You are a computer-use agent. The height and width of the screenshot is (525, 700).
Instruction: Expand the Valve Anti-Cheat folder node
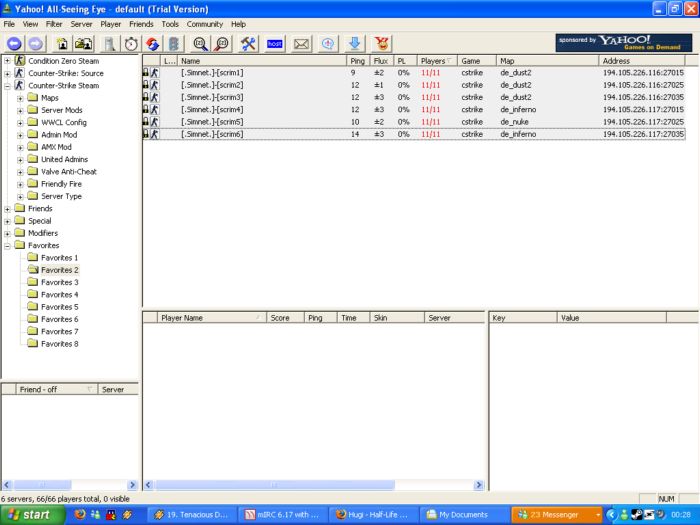[x=20, y=172]
